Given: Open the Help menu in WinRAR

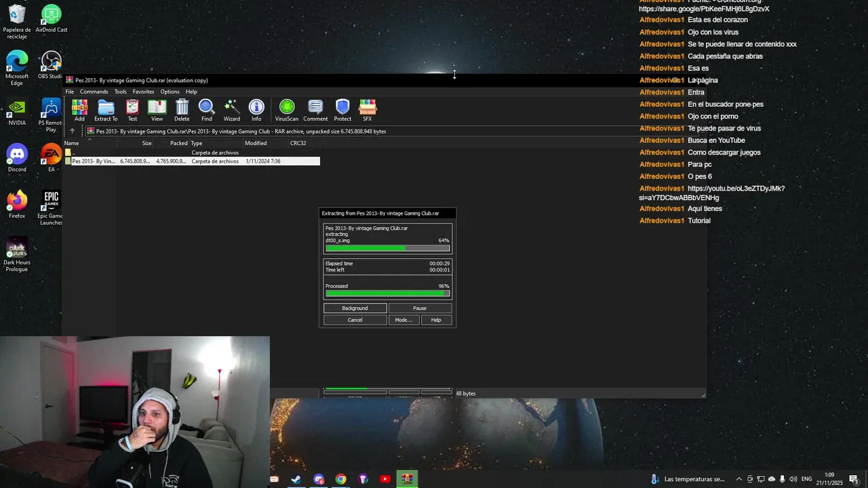Looking at the screenshot, I should tap(191, 91).
